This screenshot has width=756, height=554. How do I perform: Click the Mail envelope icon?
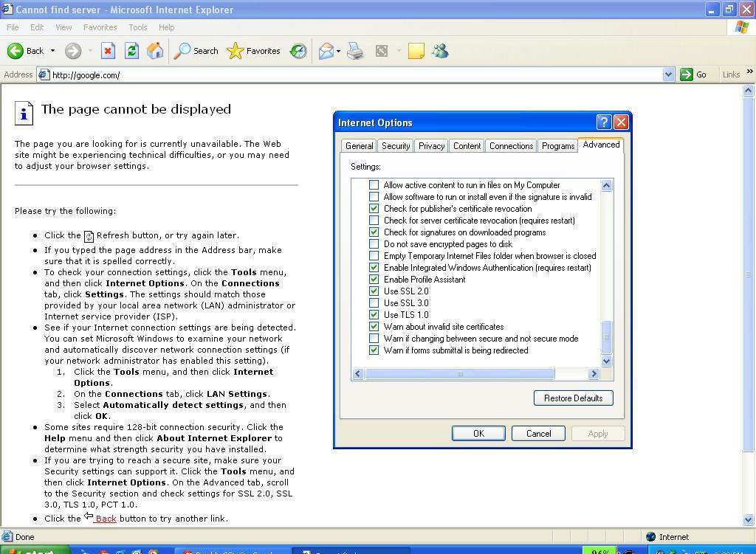pos(326,51)
